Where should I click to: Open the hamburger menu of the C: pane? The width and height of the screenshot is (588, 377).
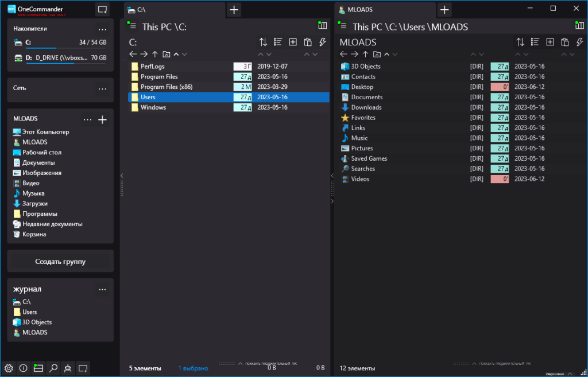132,26
